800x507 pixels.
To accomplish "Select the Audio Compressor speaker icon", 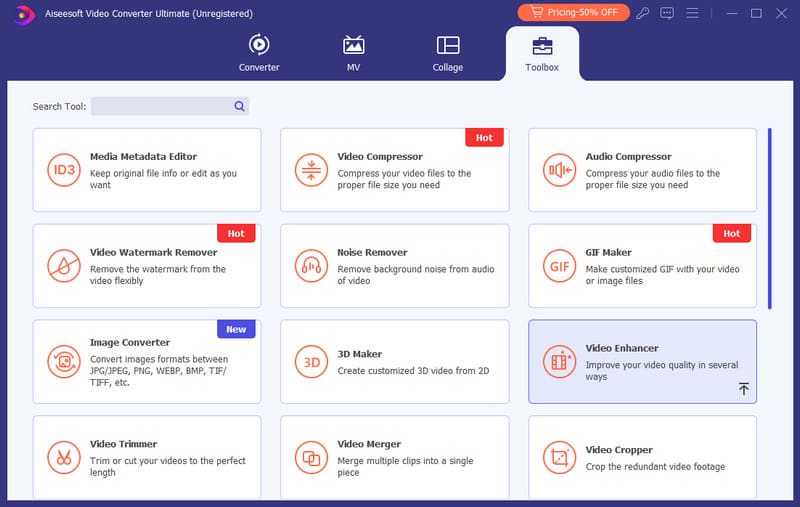I will [559, 170].
